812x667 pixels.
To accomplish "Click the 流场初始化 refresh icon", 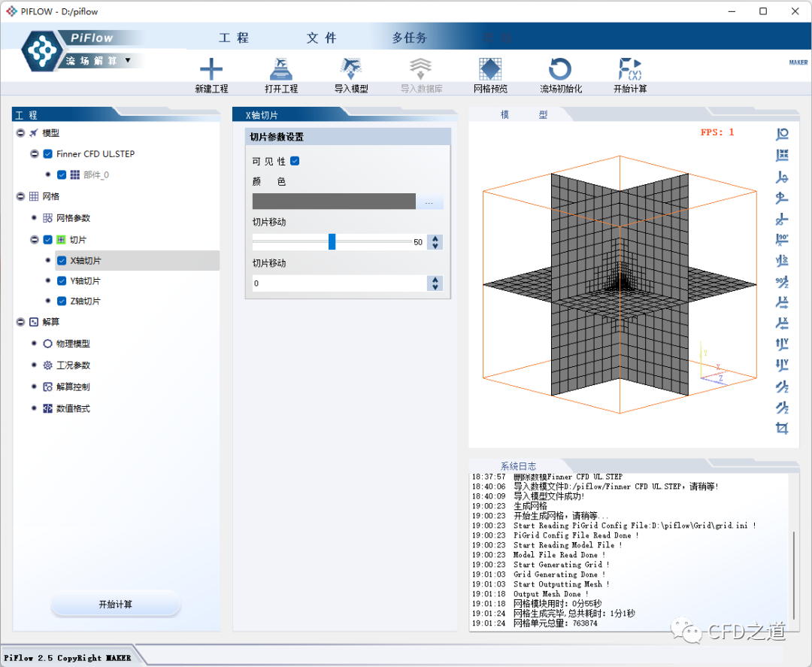I will 560,69.
